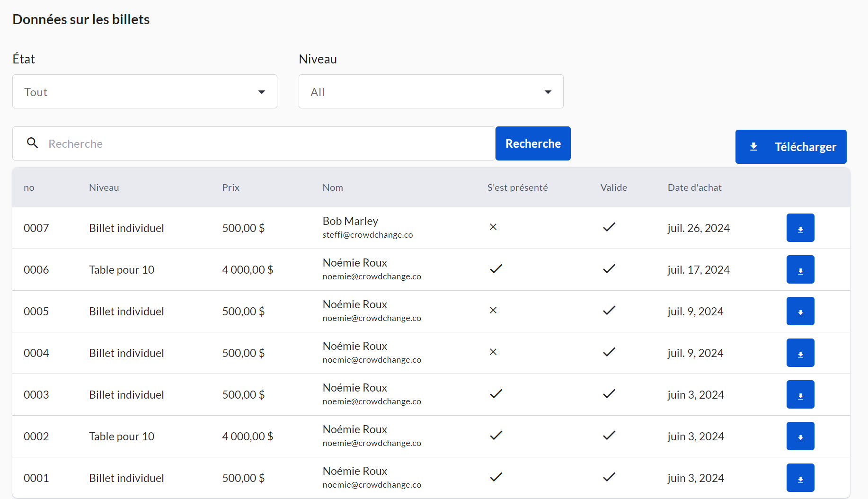Toggle the attended X mark for ticket 0007
868x499 pixels.
(x=493, y=227)
